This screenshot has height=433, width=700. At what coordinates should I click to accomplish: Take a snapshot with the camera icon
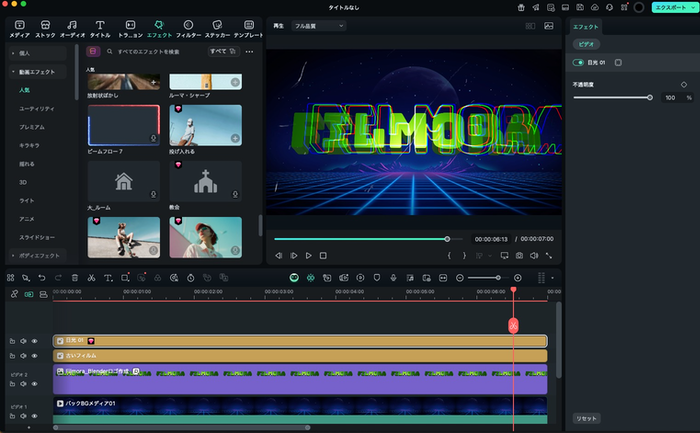coord(519,256)
